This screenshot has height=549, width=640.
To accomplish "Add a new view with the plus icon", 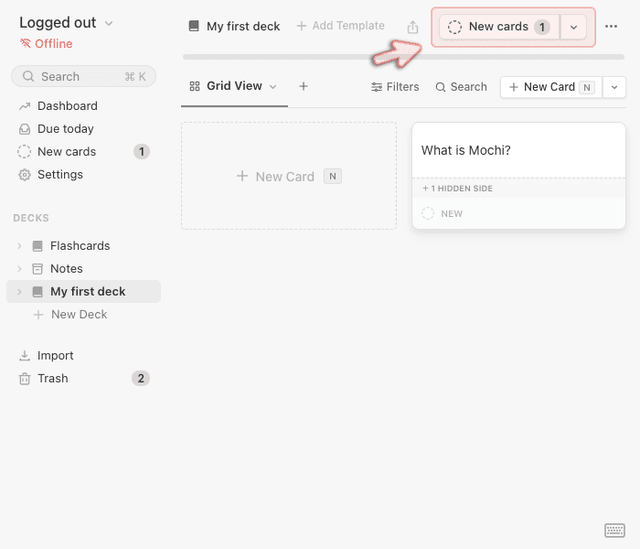I will [303, 87].
